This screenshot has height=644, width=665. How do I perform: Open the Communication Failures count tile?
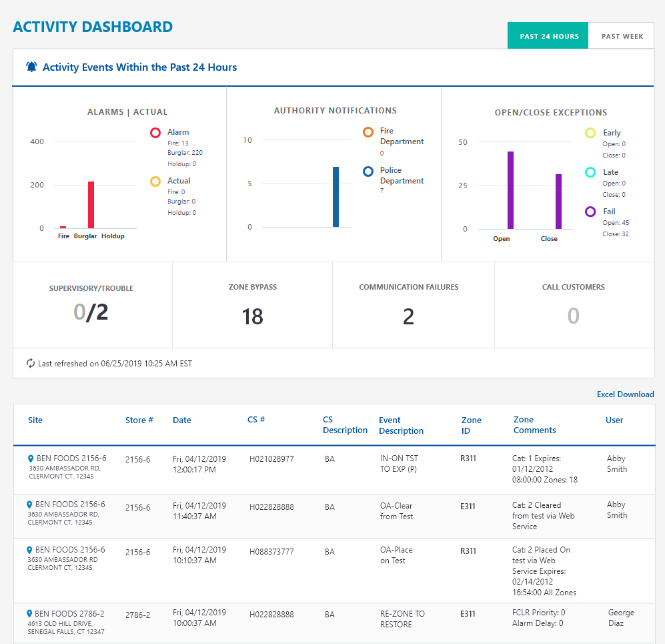tap(408, 306)
